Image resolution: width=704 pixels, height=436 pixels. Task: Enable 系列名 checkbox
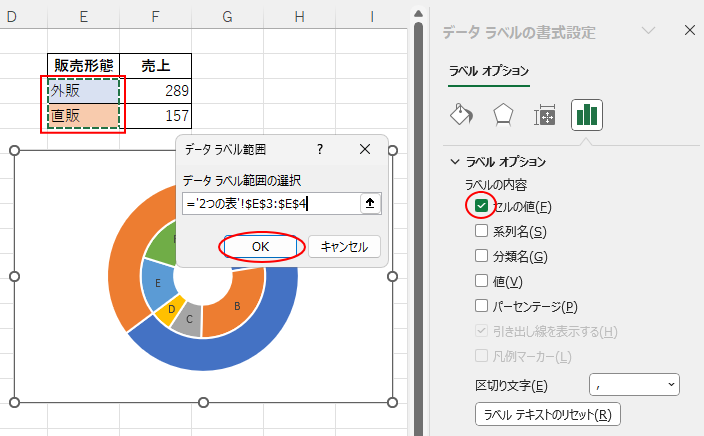coord(482,231)
